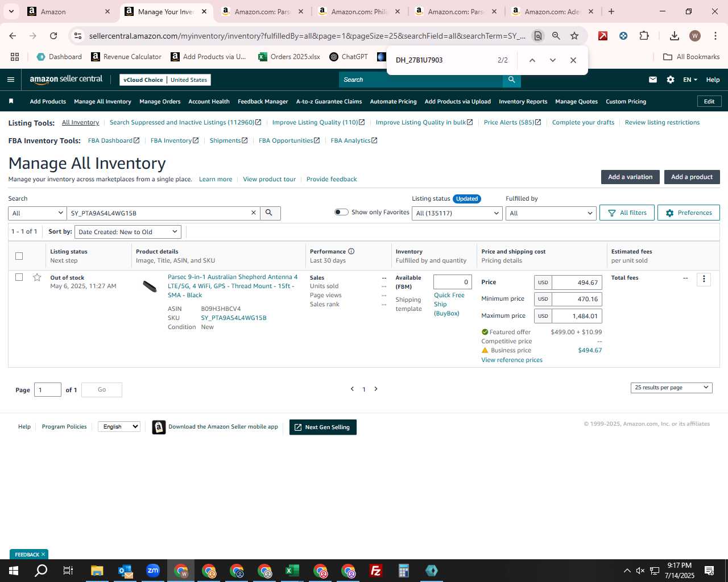Viewport: 728px width, 582px height.
Task: Open the All filters button
Action: [627, 213]
